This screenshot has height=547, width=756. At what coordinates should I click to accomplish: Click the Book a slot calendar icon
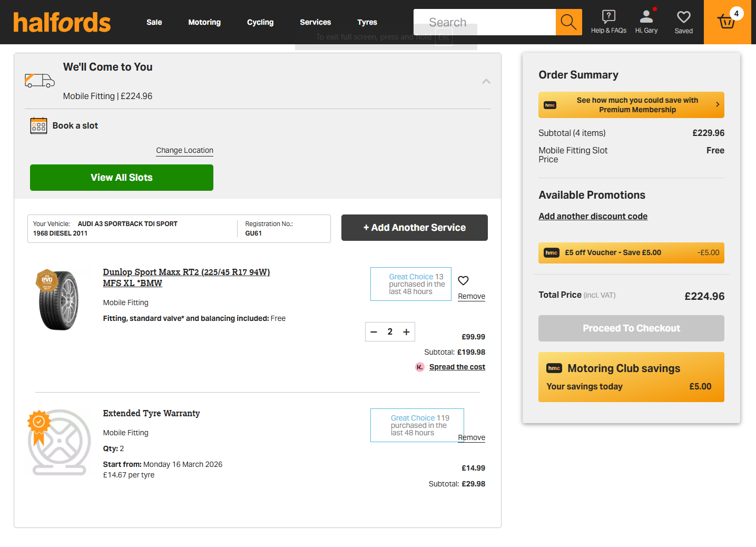tap(38, 126)
